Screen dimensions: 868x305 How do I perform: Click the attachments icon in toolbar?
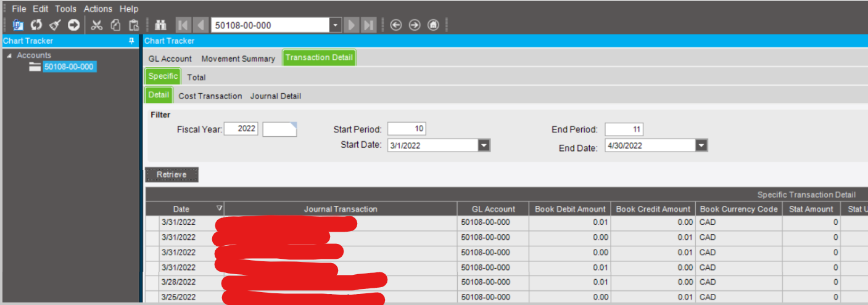[18, 25]
